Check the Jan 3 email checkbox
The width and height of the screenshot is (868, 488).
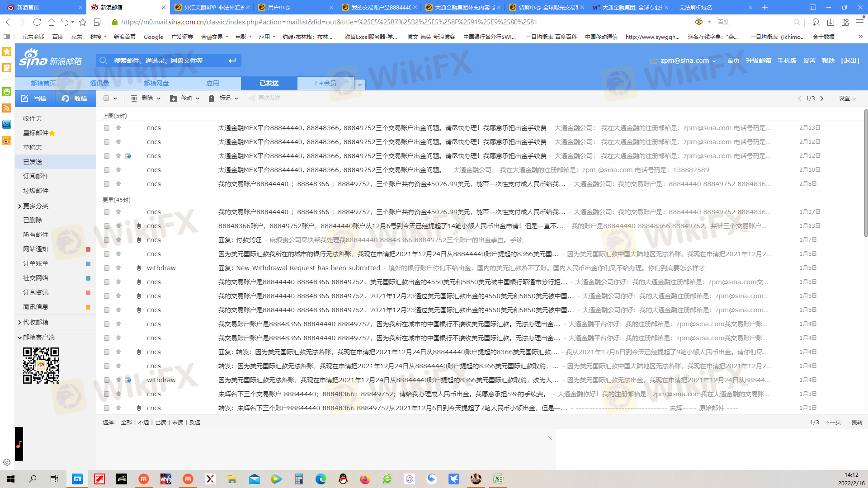pos(107,394)
